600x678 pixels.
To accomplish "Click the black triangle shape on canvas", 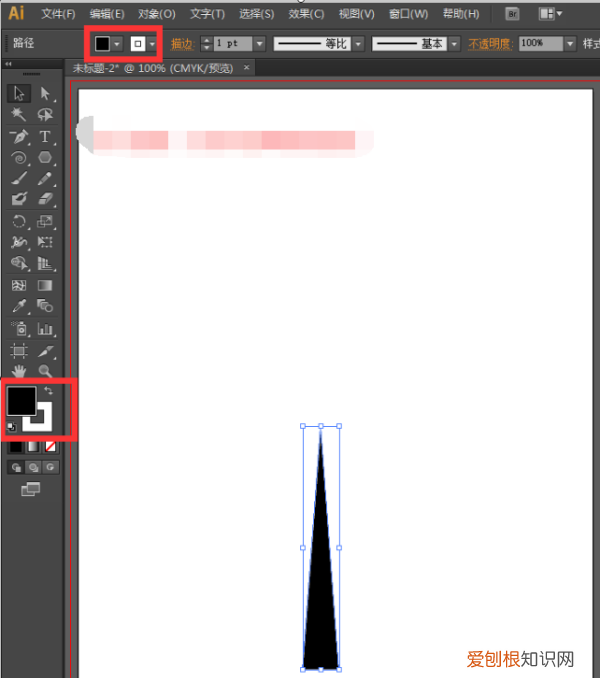I will coord(321,600).
